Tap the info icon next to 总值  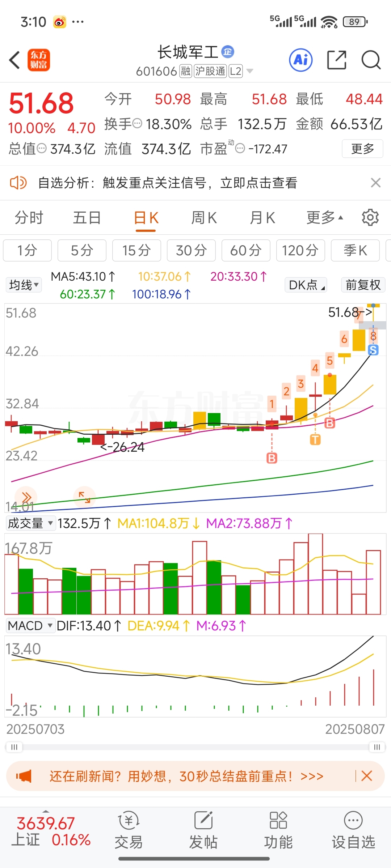pyautogui.click(x=42, y=148)
